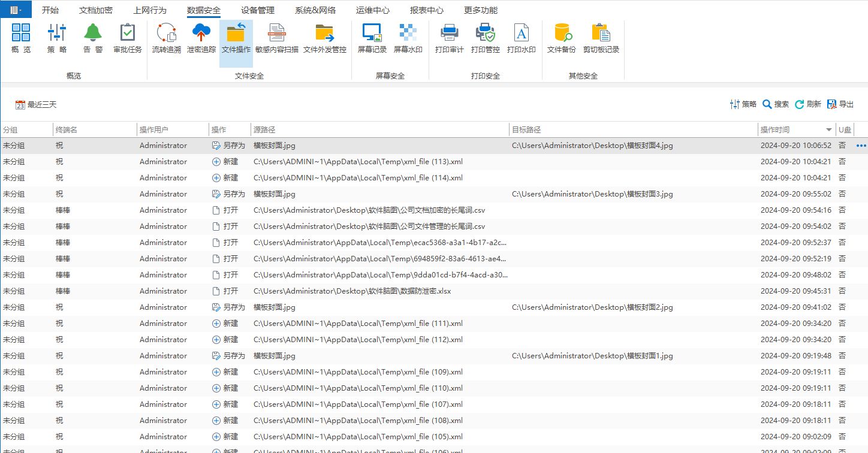Select row with target 横板封面3.jpg

[434, 194]
